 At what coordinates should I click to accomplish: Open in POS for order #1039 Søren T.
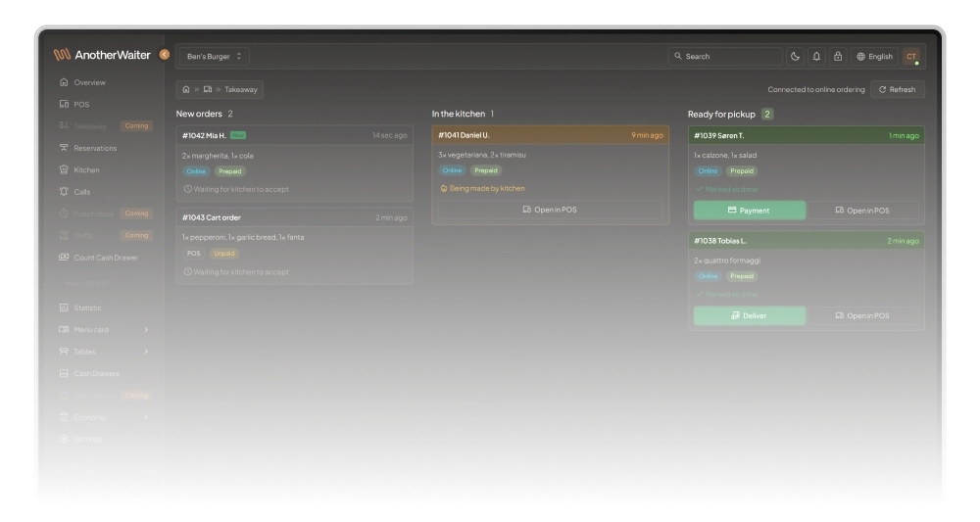[862, 211]
